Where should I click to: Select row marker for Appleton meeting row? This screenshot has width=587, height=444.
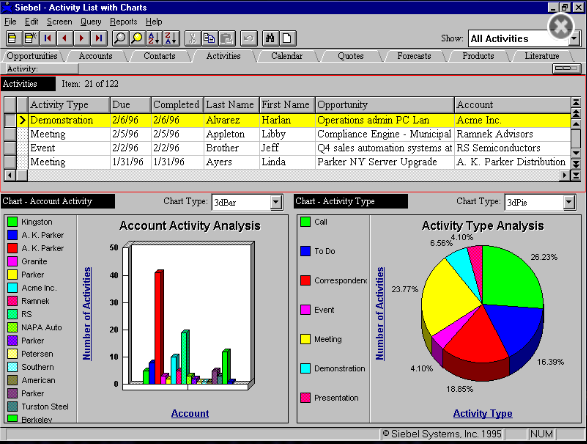[10, 134]
